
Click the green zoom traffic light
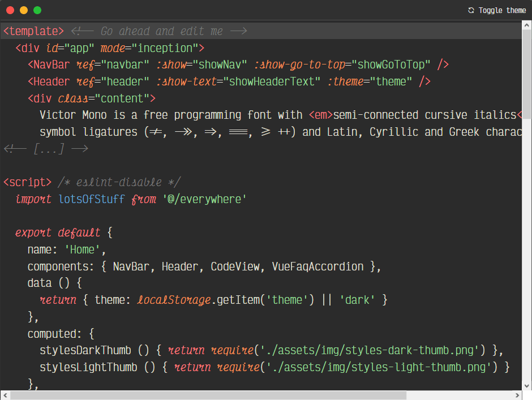point(37,10)
